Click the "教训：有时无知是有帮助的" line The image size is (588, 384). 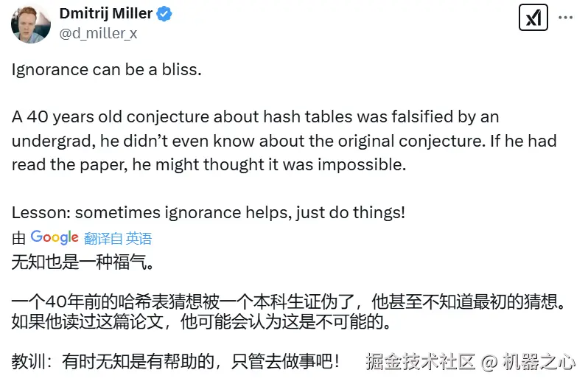(x=175, y=362)
